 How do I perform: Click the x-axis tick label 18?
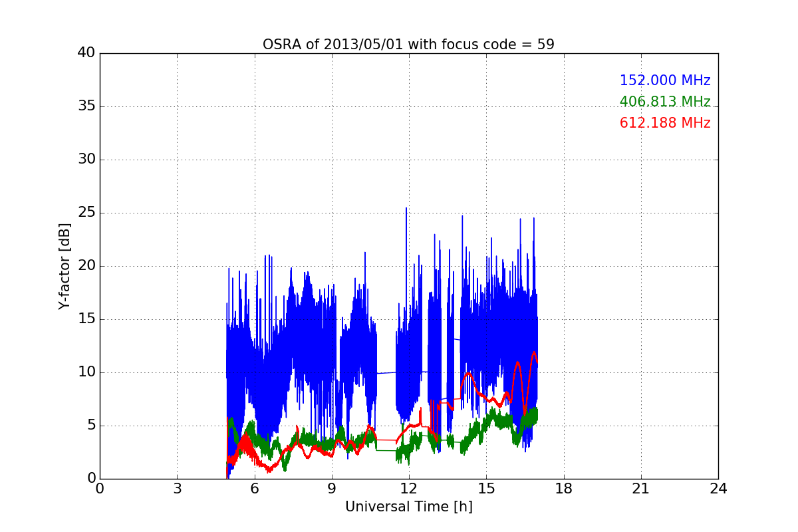coord(564,489)
